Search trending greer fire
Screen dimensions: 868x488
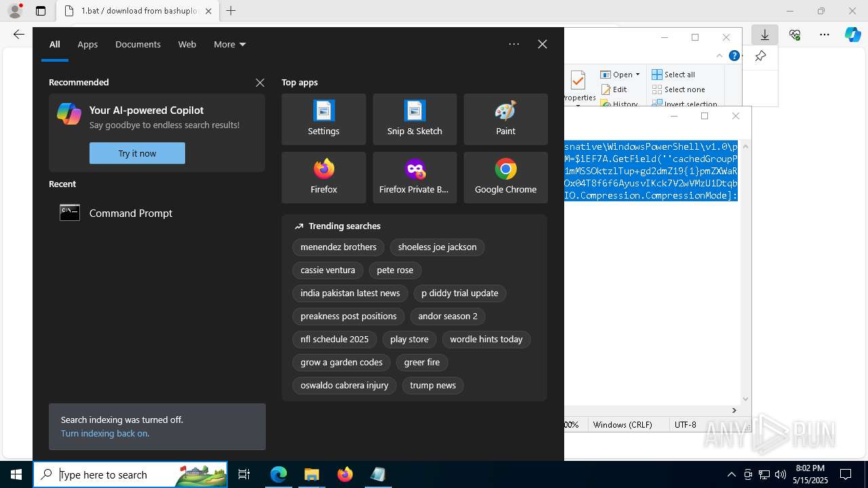(422, 362)
